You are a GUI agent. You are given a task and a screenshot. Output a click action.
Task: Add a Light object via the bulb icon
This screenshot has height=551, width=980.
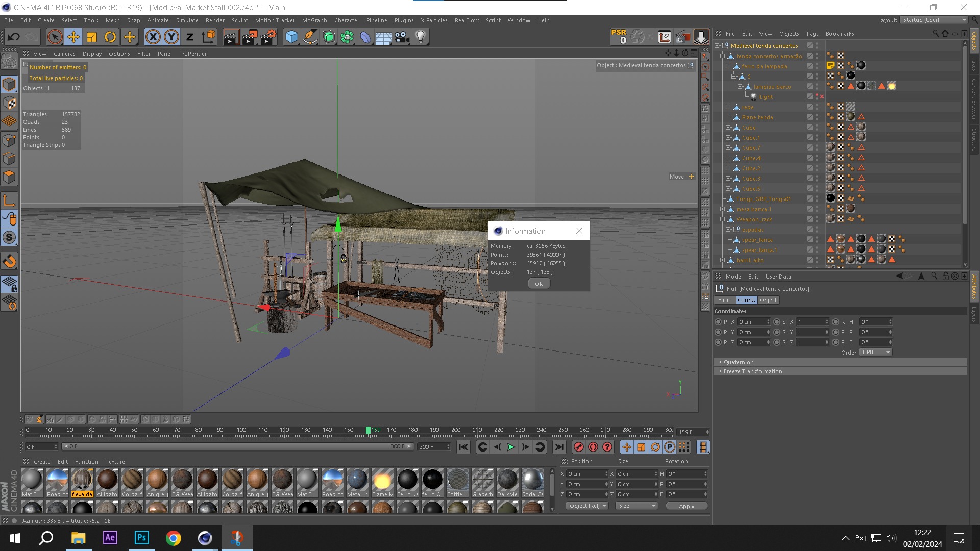[421, 37]
